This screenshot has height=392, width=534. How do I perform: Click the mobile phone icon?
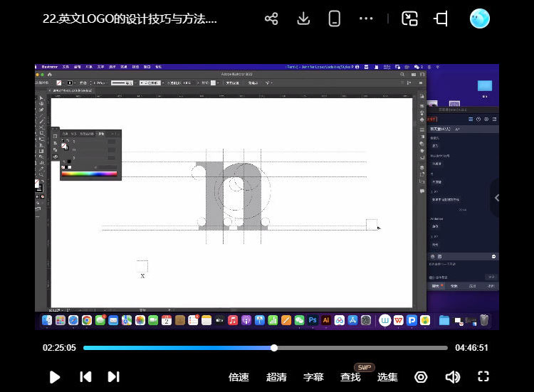pos(335,19)
